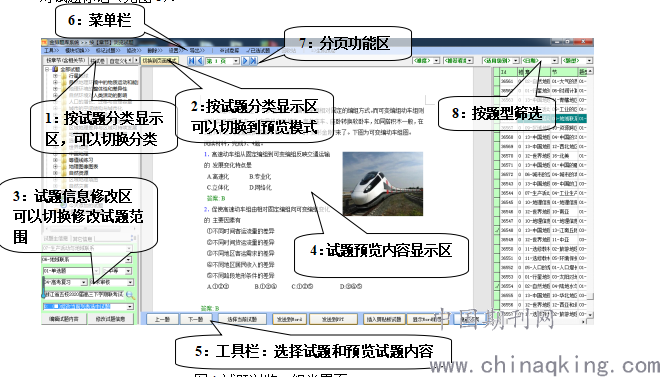Click the previous page arrow icon
The image size is (660, 377).
coord(200,61)
